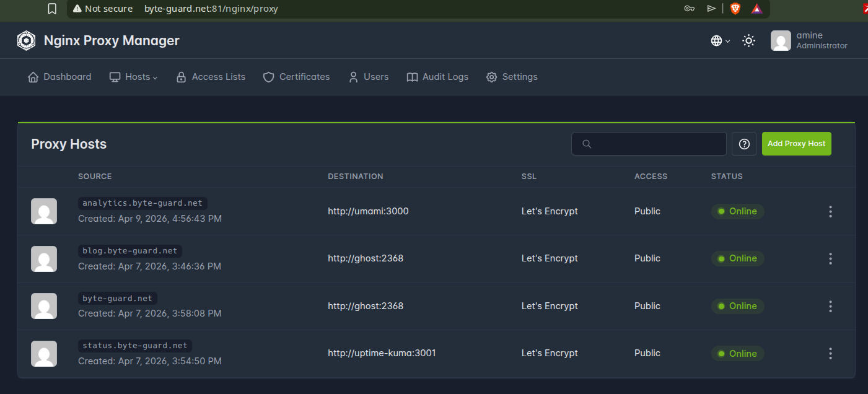Click the amine Administrator profile avatar
The width and height of the screenshot is (868, 394).
click(781, 40)
